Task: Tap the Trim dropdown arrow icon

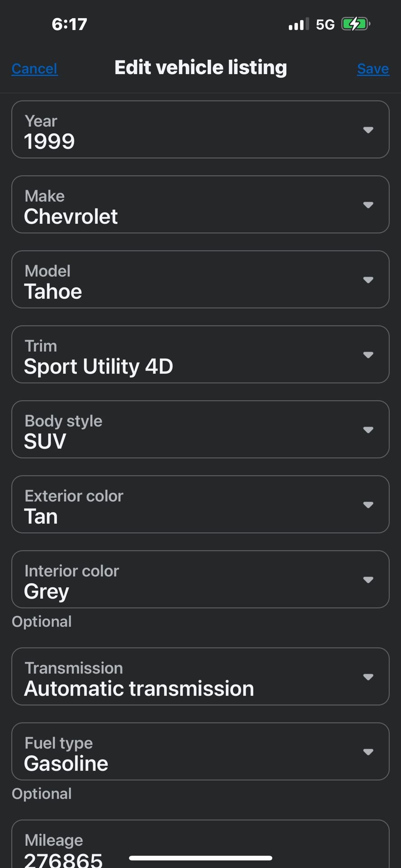Action: tap(368, 355)
